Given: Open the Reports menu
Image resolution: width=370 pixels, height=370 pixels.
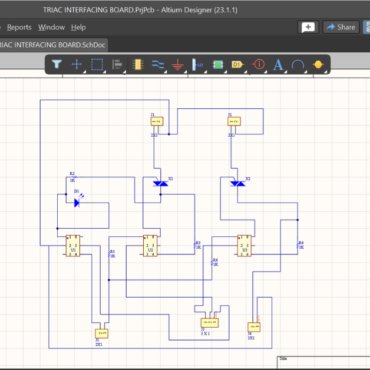Looking at the screenshot, I should 19,27.
